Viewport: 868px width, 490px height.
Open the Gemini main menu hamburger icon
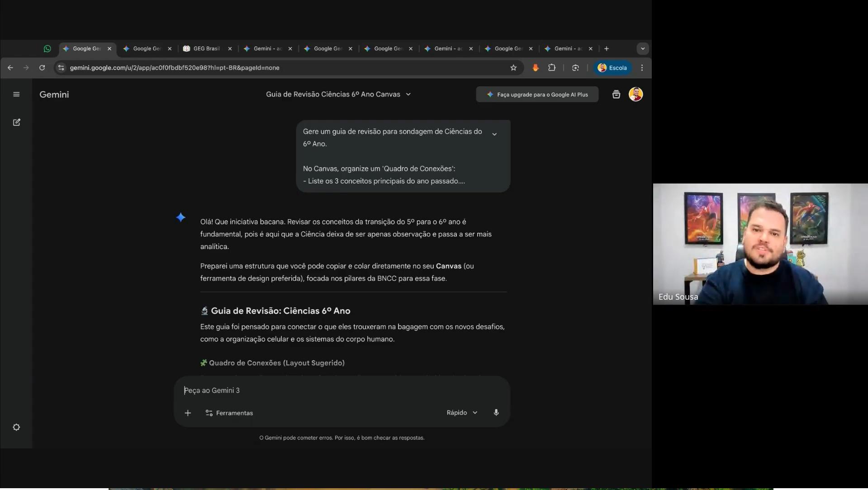click(16, 94)
